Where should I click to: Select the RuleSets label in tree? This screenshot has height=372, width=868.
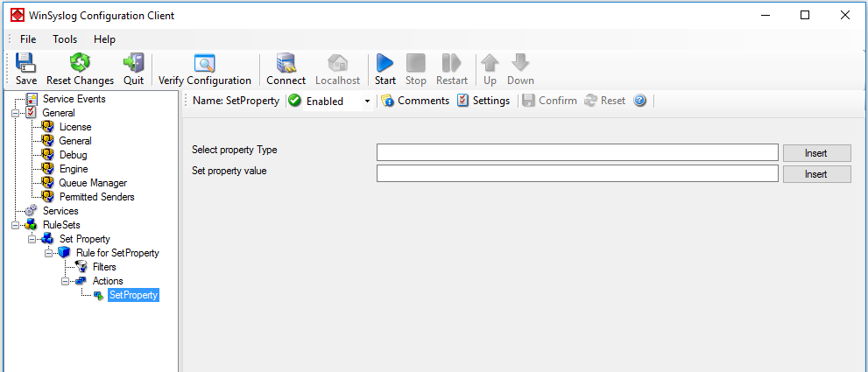[x=61, y=225]
